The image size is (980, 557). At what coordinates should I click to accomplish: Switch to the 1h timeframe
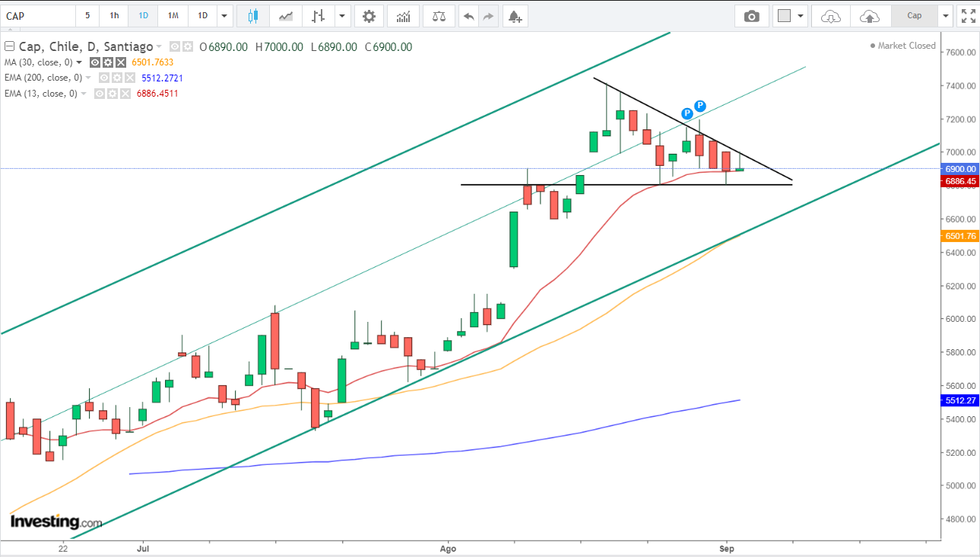[x=114, y=15]
